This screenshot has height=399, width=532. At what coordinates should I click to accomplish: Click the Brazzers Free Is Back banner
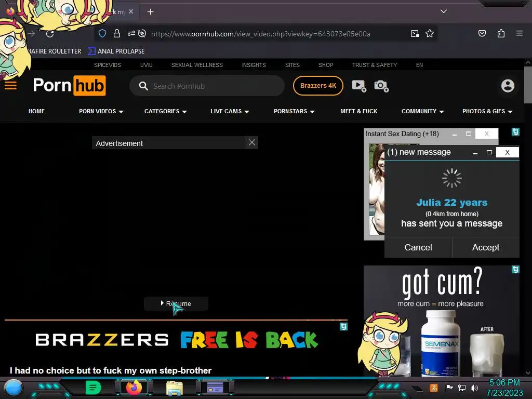(x=176, y=340)
